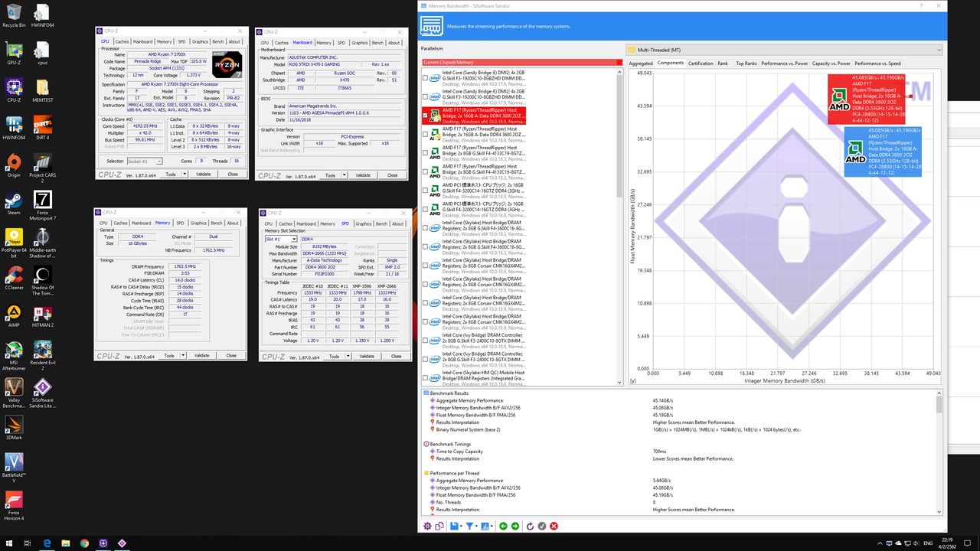Open the Battlefield V desktop icon
This screenshot has width=980, height=551.
[x=14, y=469]
